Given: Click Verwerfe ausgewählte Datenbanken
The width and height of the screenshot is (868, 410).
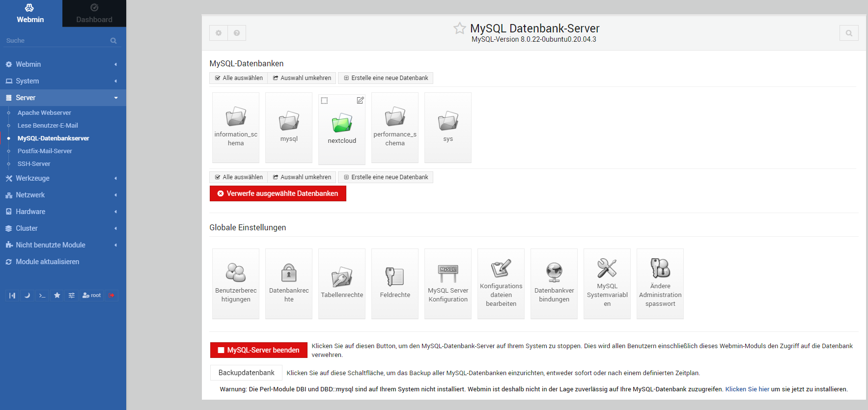Looking at the screenshot, I should 278,193.
